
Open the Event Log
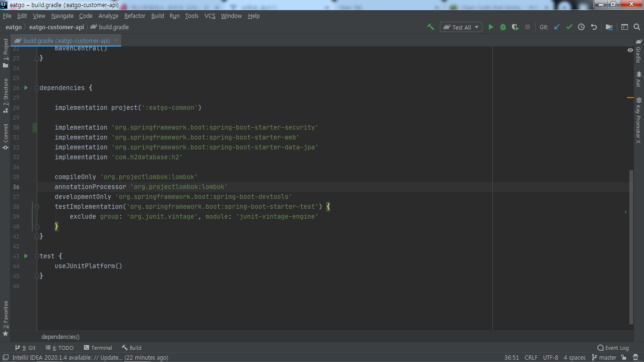pos(613,348)
